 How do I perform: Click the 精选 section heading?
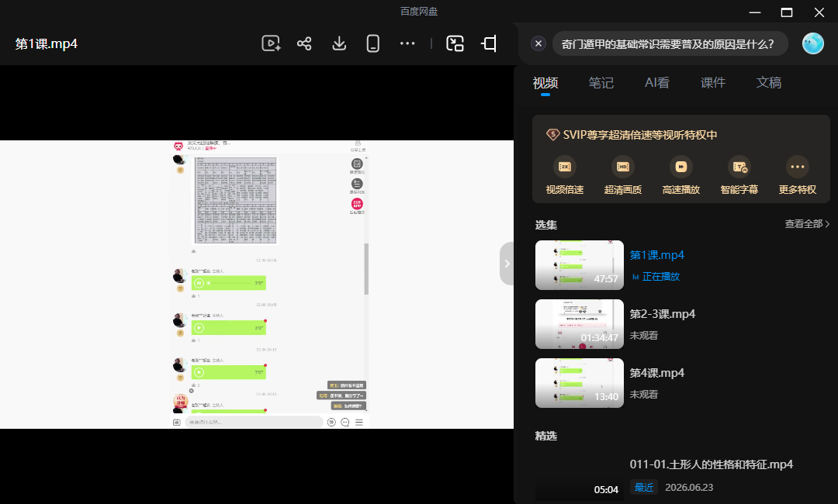pyautogui.click(x=545, y=437)
